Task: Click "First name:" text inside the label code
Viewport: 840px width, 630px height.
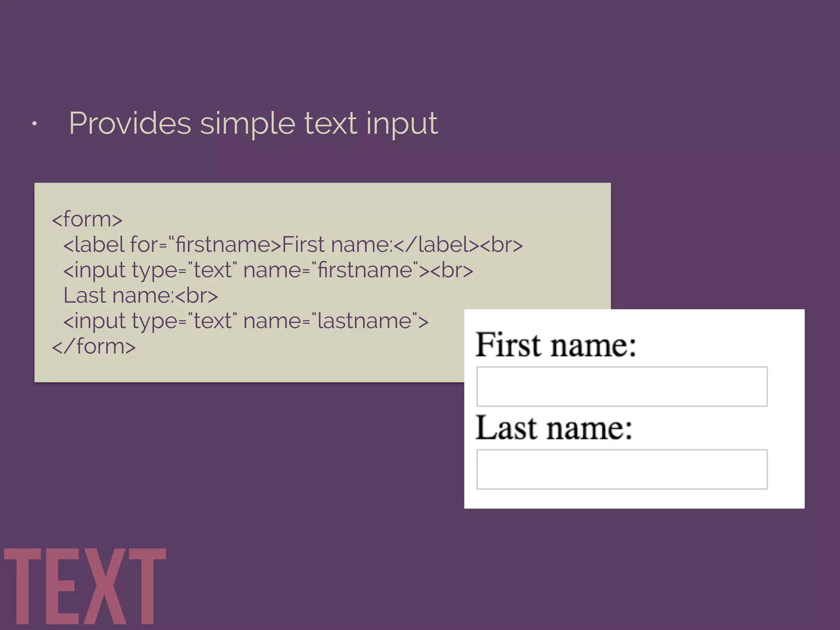Action: 337,245
